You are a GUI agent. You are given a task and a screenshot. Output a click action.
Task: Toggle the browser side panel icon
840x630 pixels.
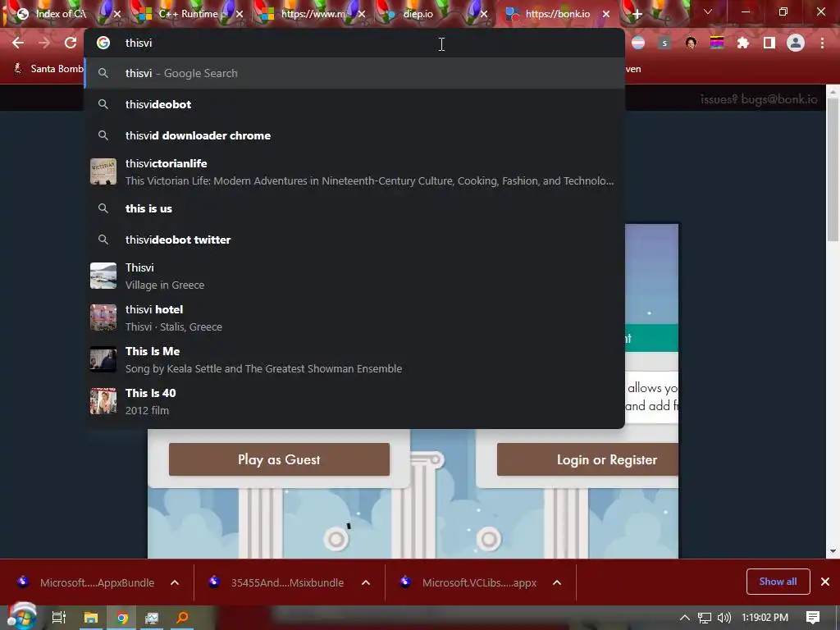point(769,43)
